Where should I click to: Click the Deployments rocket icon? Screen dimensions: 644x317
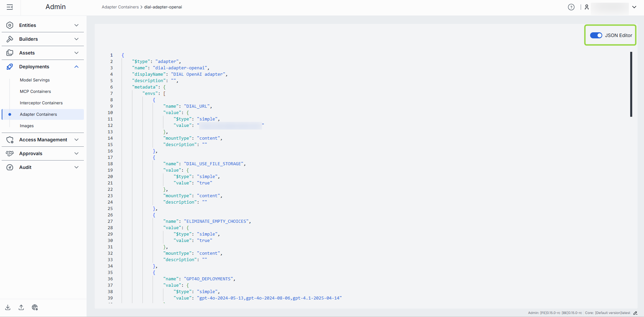10,67
